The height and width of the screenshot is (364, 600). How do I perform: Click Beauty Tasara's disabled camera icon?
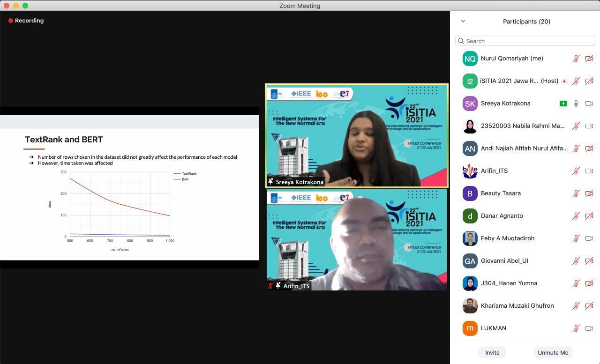click(x=589, y=193)
